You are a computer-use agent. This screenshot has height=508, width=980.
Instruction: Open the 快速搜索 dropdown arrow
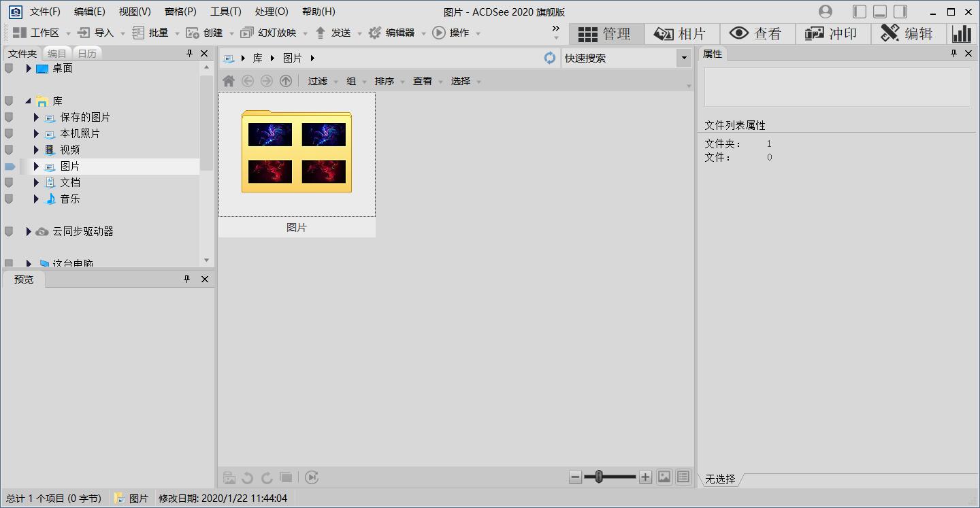click(684, 58)
